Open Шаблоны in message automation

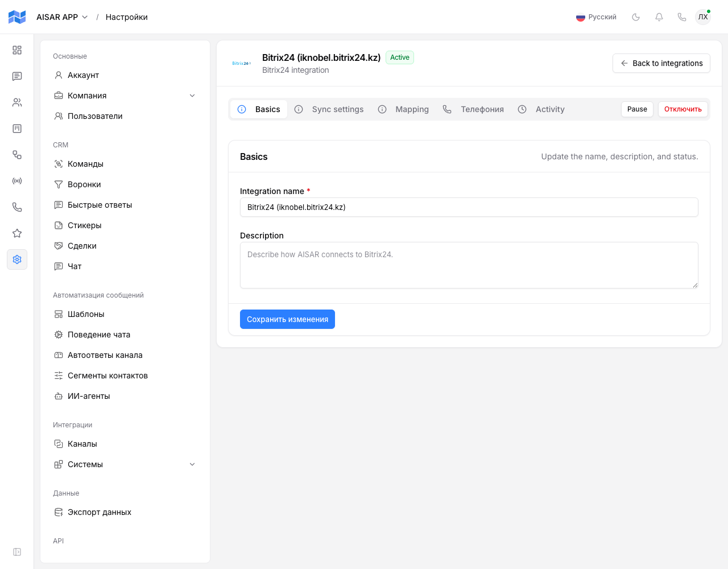pos(125,314)
